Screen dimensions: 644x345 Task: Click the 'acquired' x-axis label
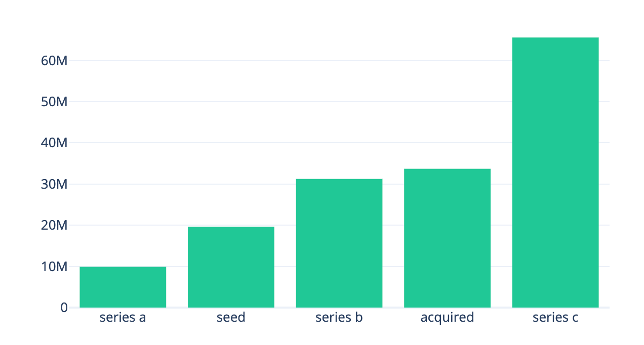(x=447, y=318)
